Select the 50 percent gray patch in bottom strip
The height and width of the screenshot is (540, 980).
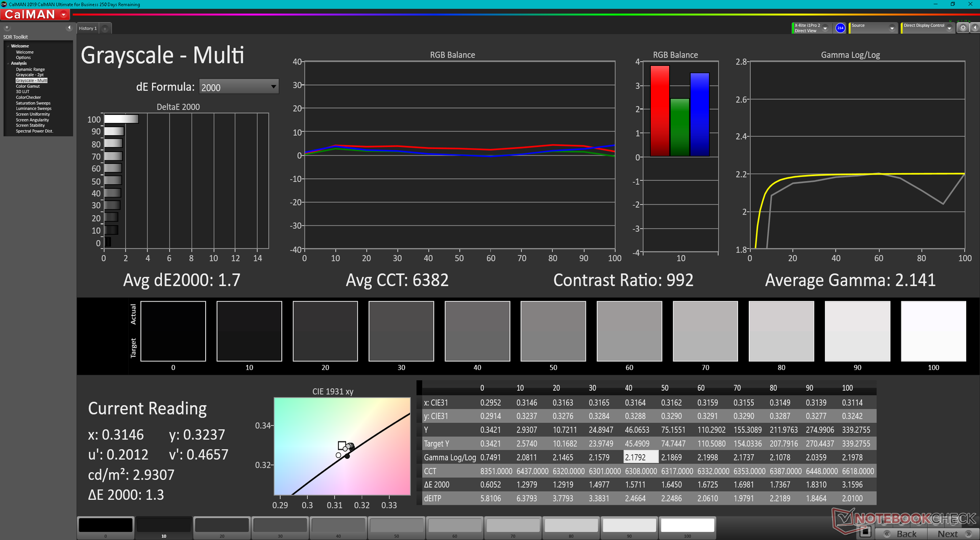397,526
